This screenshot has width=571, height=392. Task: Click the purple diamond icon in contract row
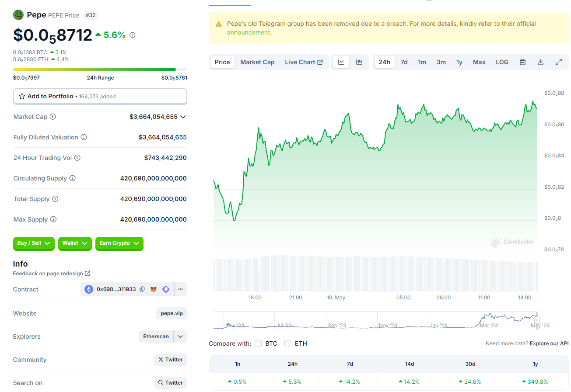pos(166,289)
